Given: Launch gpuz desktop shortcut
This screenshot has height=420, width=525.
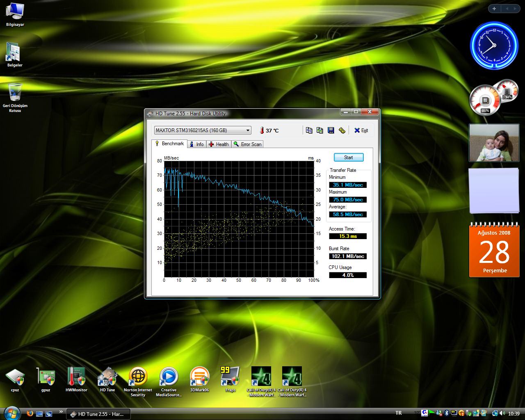Looking at the screenshot, I should click(x=46, y=380).
